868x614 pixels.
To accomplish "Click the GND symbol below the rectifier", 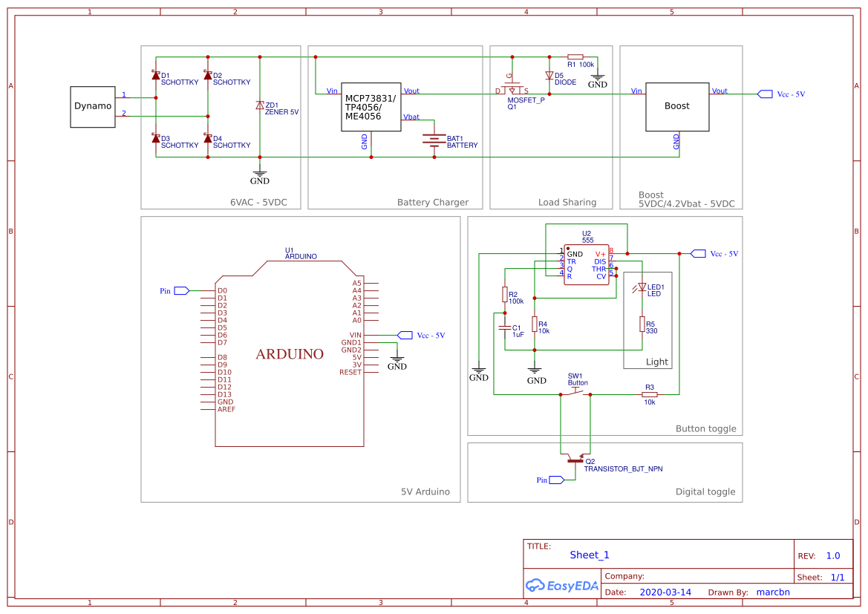I will click(259, 173).
